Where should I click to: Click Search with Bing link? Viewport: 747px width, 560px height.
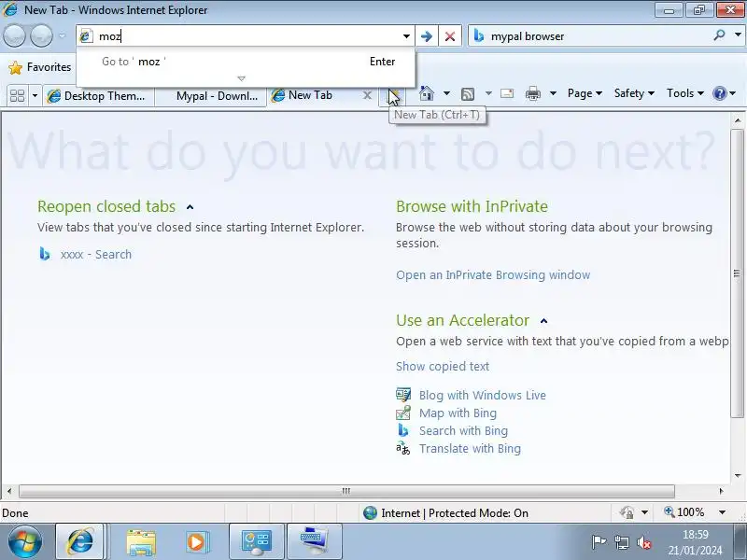pos(463,430)
